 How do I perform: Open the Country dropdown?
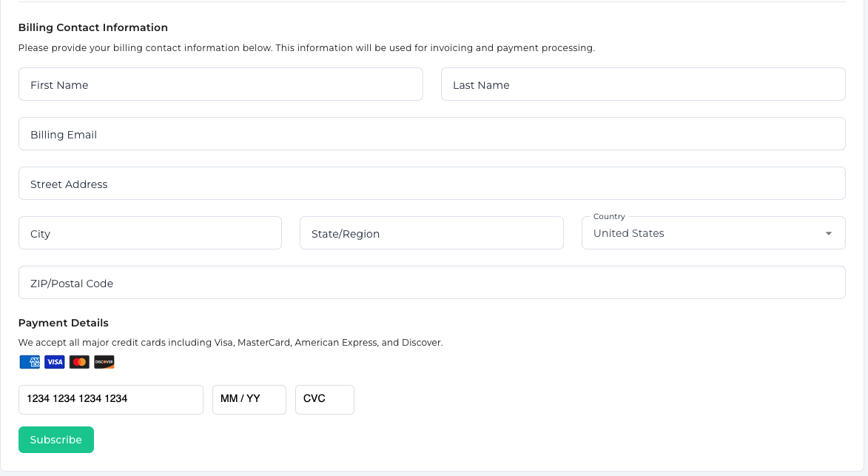(703, 233)
